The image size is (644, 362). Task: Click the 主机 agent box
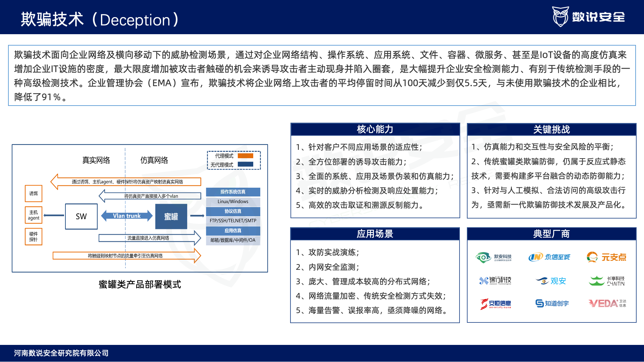[x=34, y=215]
